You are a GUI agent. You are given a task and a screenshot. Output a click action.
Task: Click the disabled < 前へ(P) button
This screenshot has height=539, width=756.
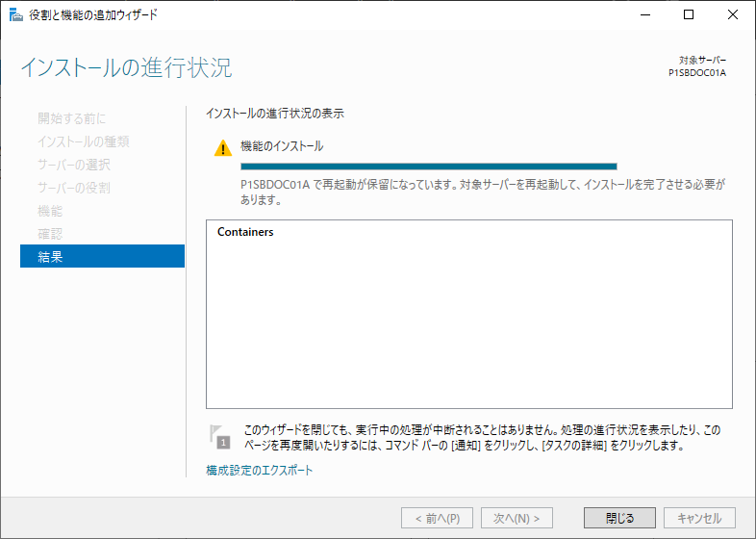(437, 518)
